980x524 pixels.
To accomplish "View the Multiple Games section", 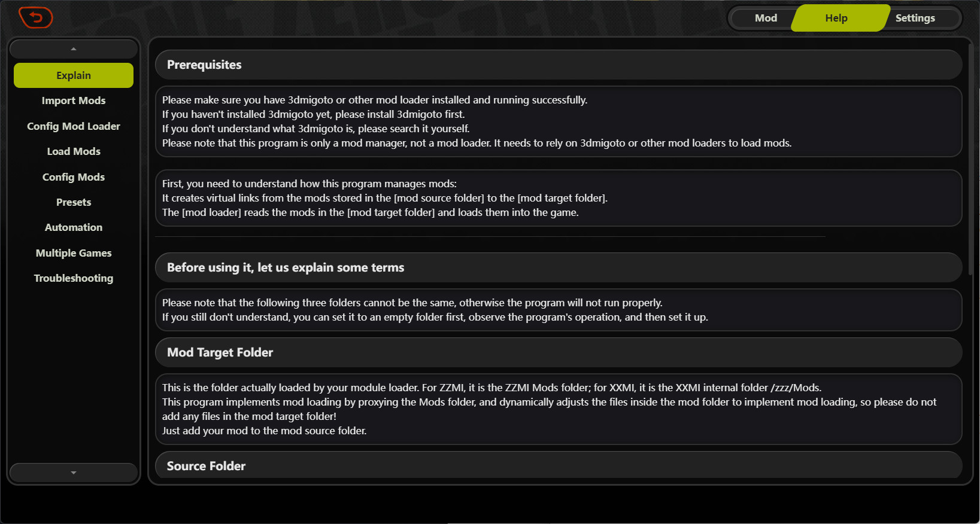I will pos(73,252).
